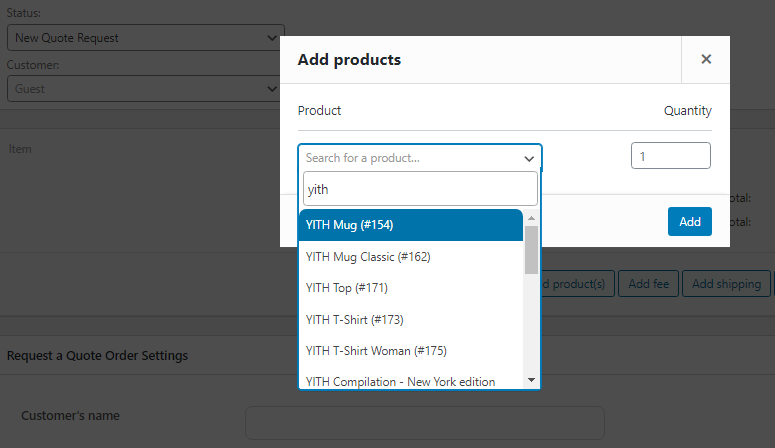Choose YITH Compilation - New York edition
The width and height of the screenshot is (775, 448).
click(x=411, y=380)
